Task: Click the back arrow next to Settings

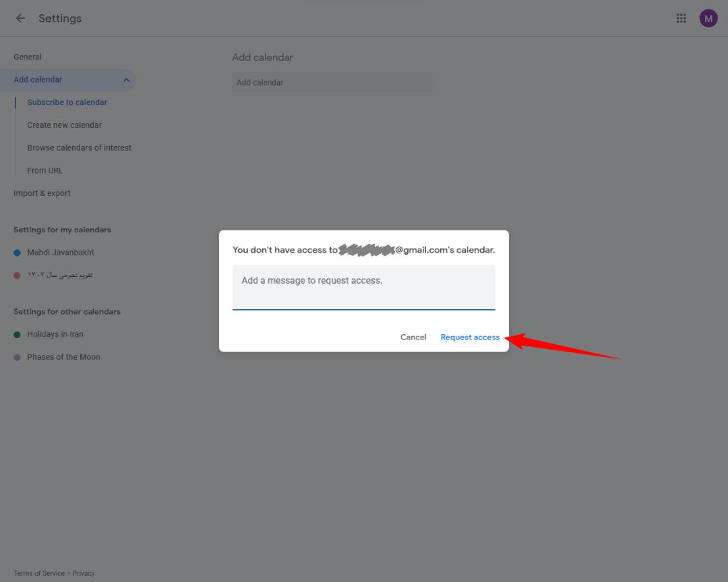Action: click(20, 18)
